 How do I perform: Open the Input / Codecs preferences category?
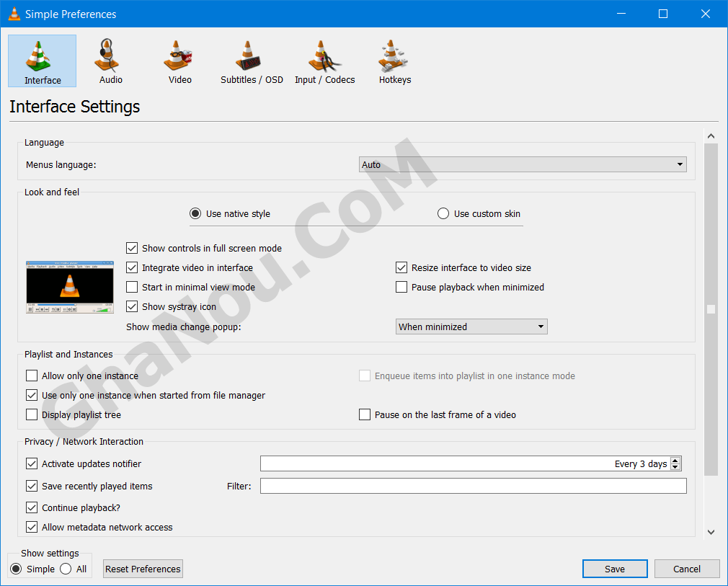point(324,61)
